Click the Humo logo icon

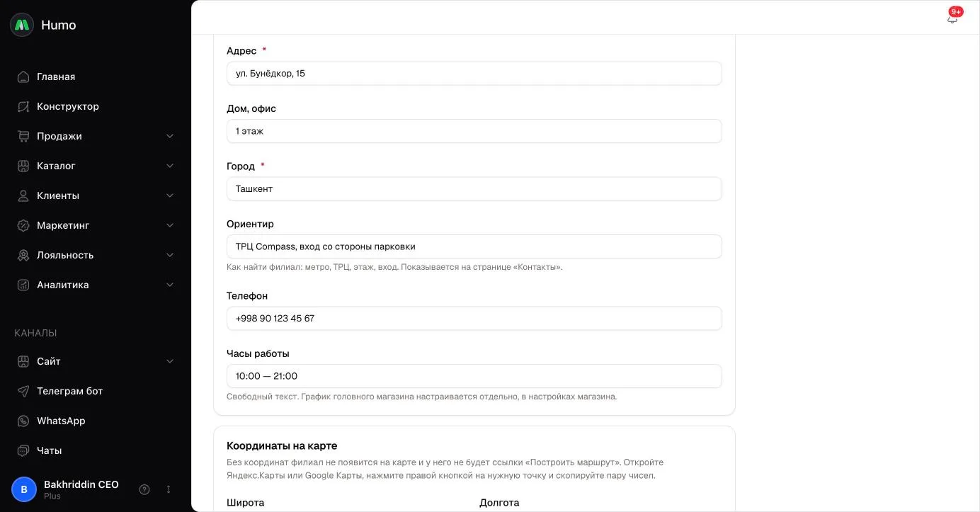[22, 25]
